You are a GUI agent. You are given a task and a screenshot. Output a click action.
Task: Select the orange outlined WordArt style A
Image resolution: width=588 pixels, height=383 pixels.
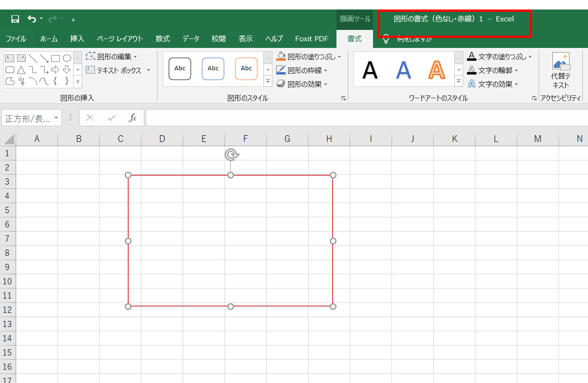click(x=436, y=69)
